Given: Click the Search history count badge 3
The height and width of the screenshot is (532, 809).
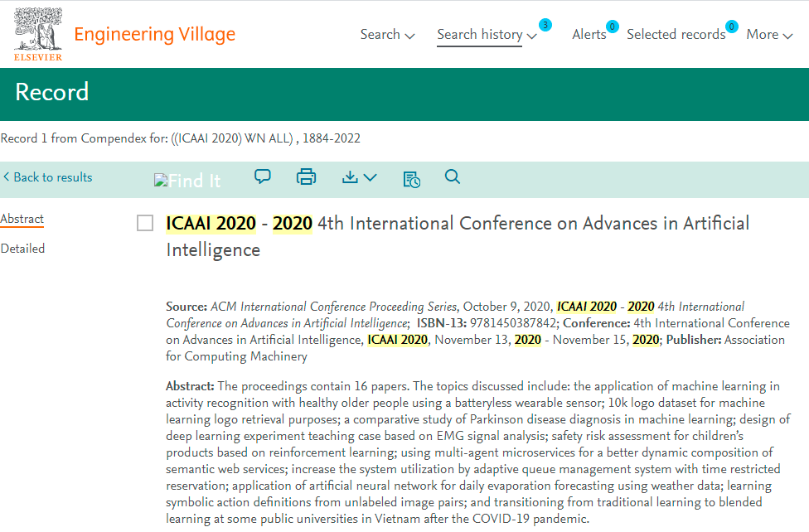Looking at the screenshot, I should [x=545, y=25].
